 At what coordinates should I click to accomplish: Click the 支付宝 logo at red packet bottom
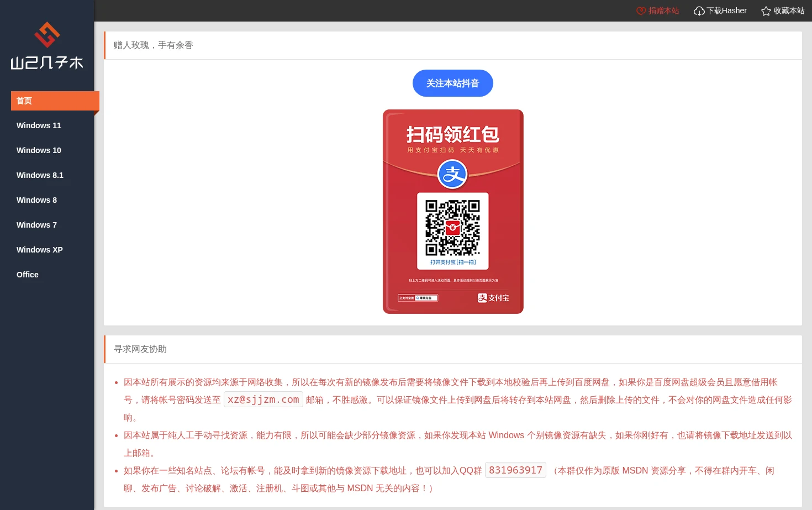[x=493, y=298]
